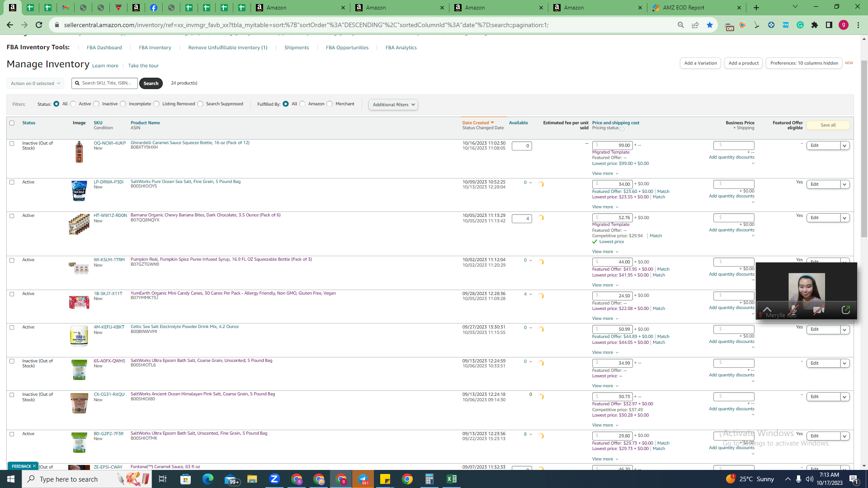868x488 pixels.
Task: Click the Search button beside SKU search
Action: coord(151,84)
